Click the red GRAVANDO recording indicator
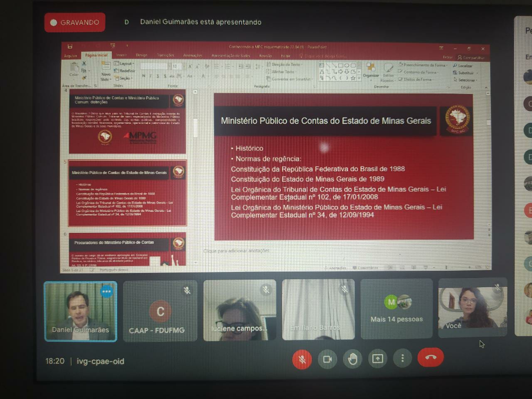 tap(75, 22)
